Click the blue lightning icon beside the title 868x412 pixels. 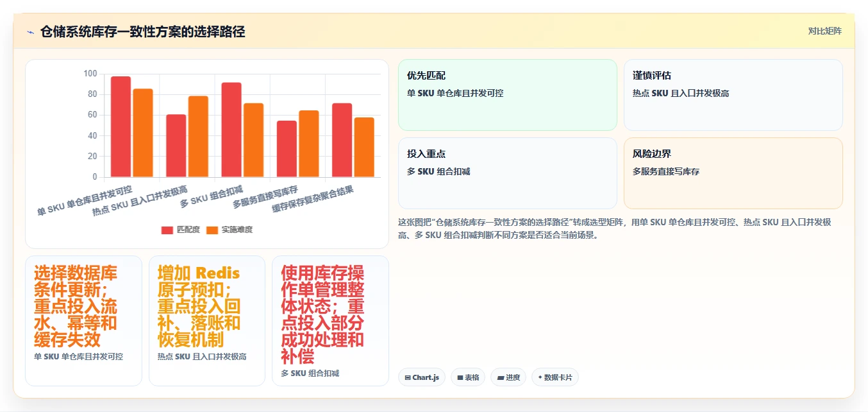point(30,32)
